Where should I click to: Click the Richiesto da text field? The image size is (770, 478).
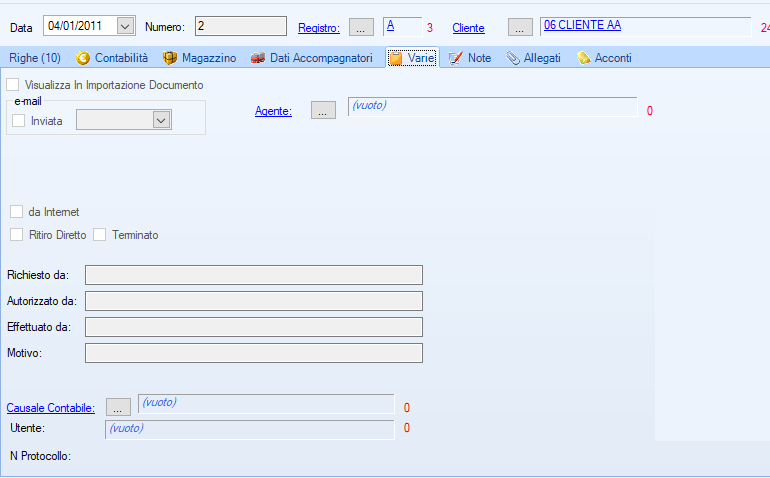tap(254, 275)
